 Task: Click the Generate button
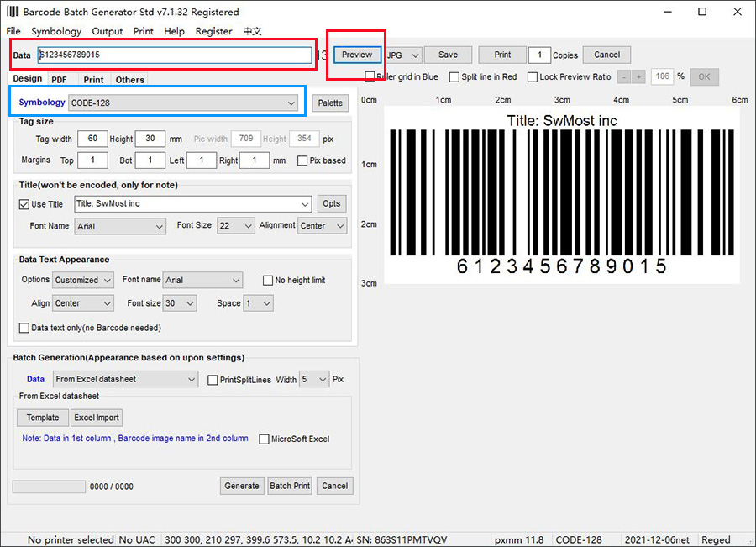242,486
